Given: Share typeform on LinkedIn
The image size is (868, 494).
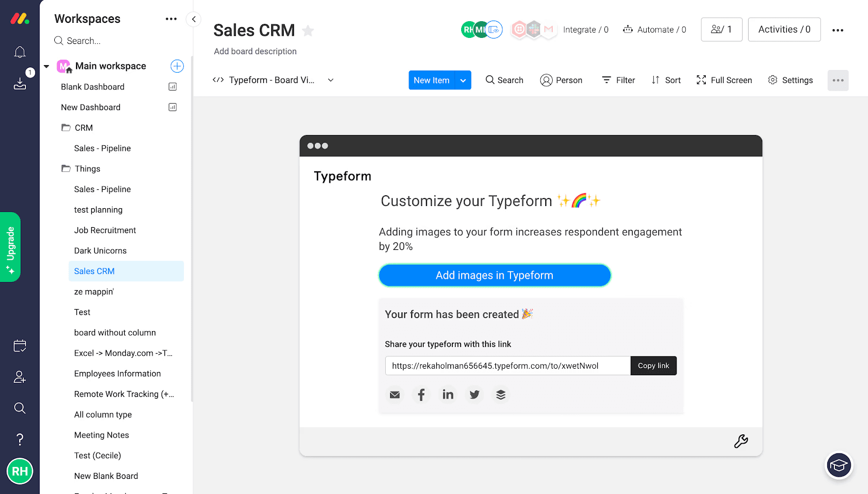Looking at the screenshot, I should (448, 395).
